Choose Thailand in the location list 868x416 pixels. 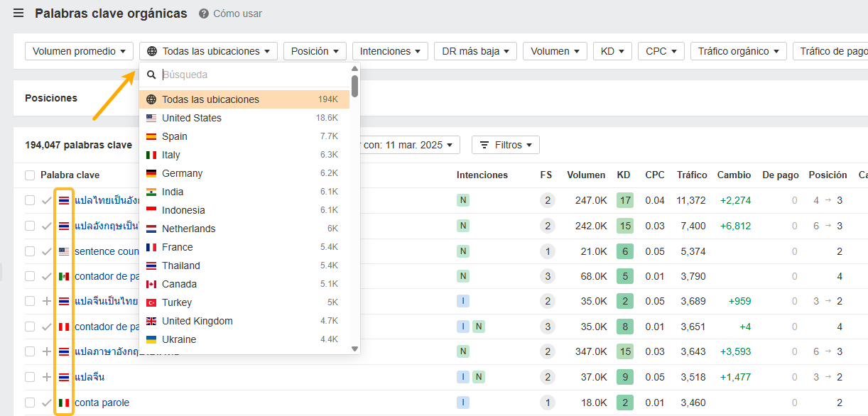[181, 266]
